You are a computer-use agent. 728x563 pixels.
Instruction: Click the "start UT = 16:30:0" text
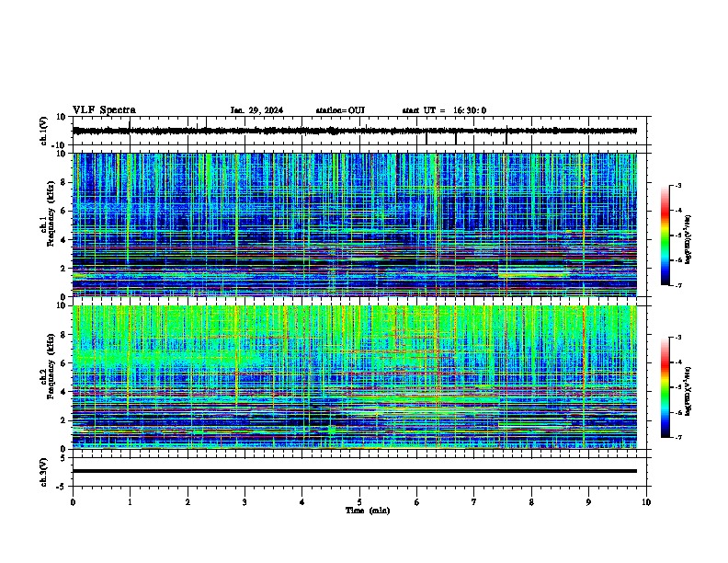[x=444, y=110]
